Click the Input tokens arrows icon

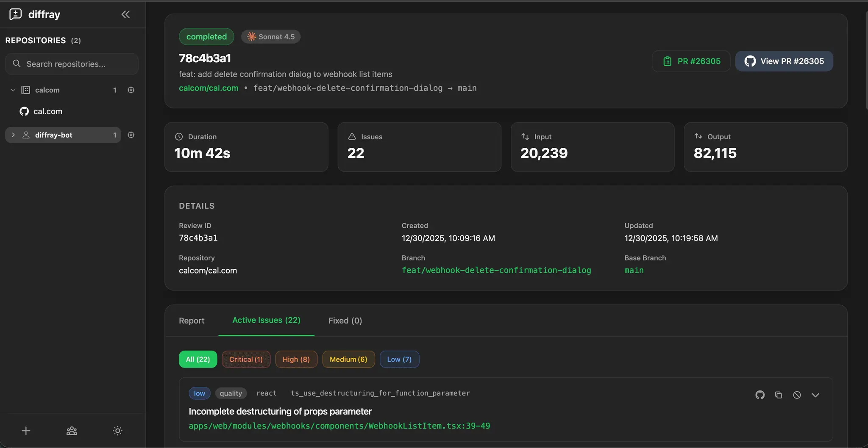pyautogui.click(x=525, y=136)
